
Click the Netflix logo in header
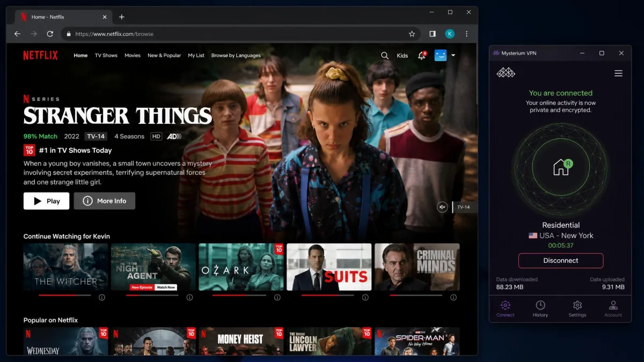[40, 55]
